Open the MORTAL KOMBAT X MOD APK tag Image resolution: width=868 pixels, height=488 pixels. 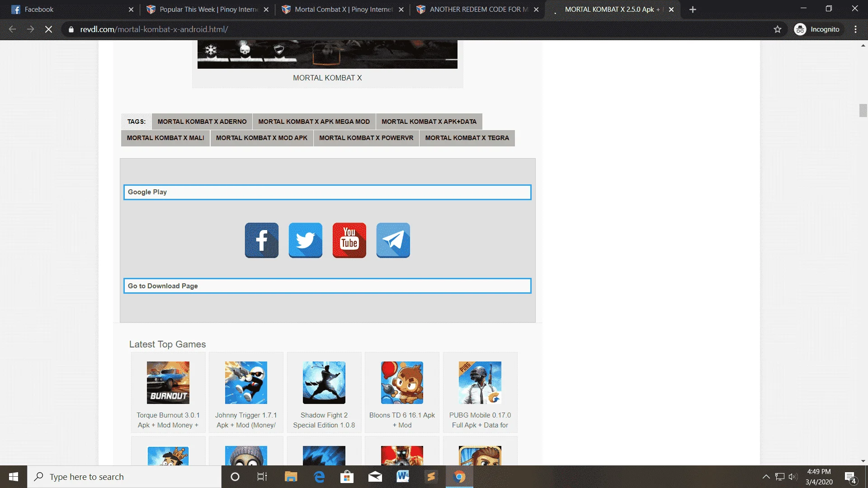point(262,138)
